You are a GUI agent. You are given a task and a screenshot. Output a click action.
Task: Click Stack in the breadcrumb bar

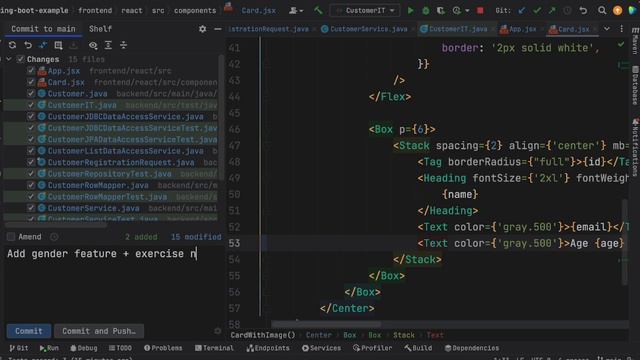[x=404, y=335]
